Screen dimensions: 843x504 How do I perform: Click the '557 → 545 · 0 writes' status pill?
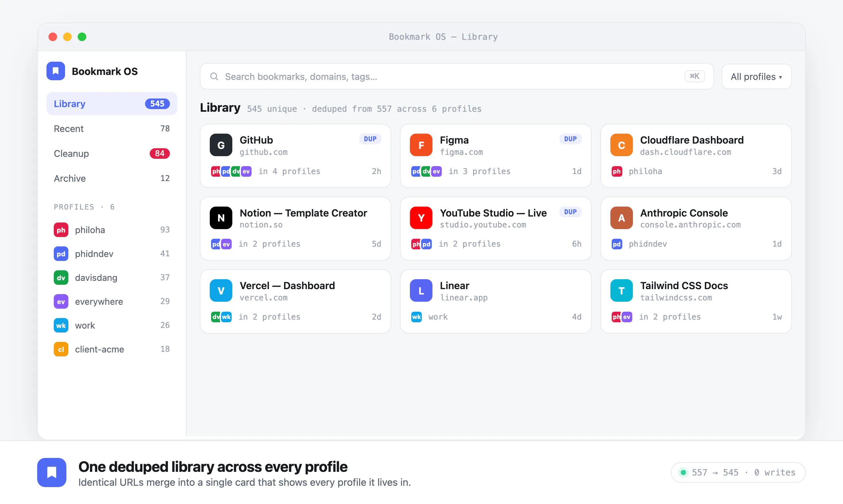click(x=738, y=472)
